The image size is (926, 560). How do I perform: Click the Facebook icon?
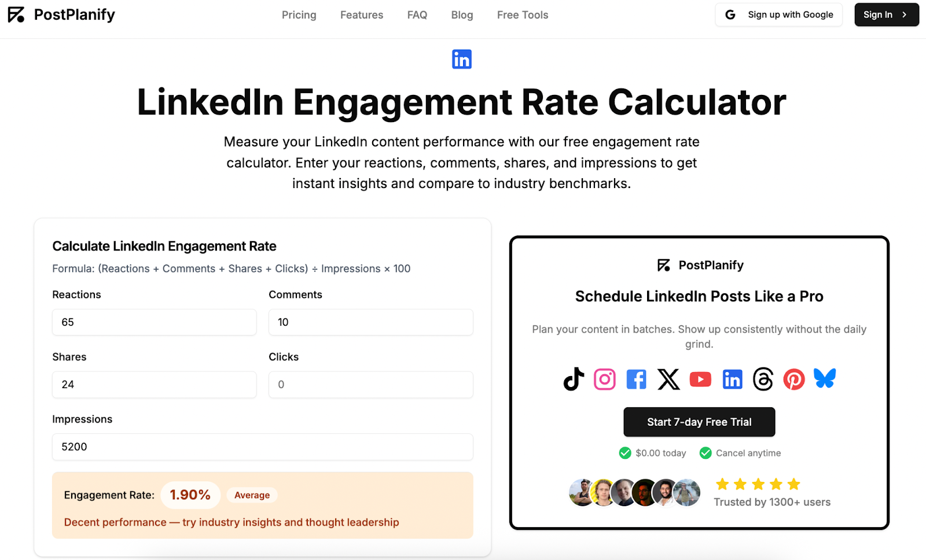636,380
